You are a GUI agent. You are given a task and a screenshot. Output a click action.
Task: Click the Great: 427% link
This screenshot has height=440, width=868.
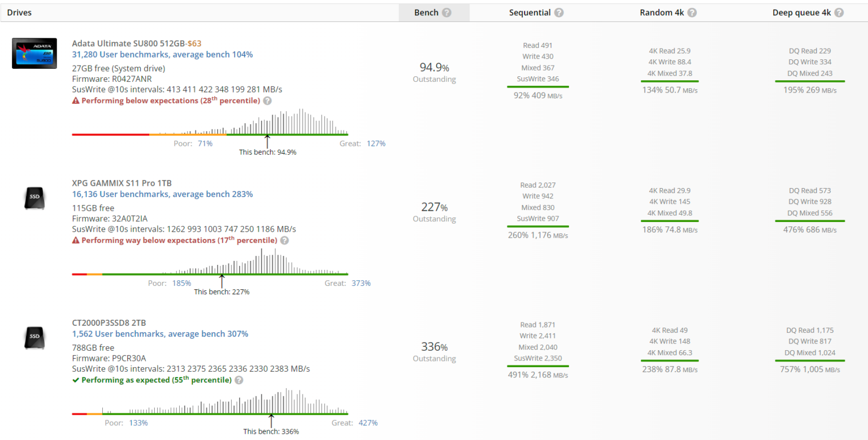pos(368,422)
